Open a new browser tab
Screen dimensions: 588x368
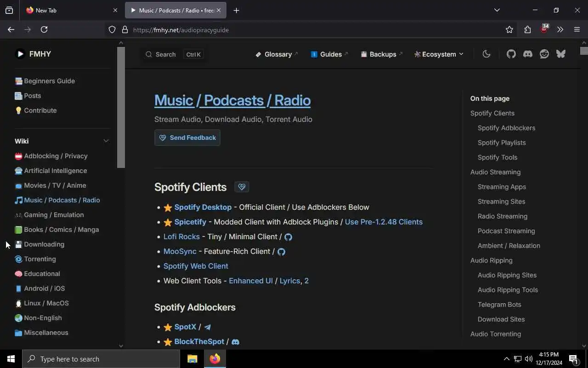[236, 10]
